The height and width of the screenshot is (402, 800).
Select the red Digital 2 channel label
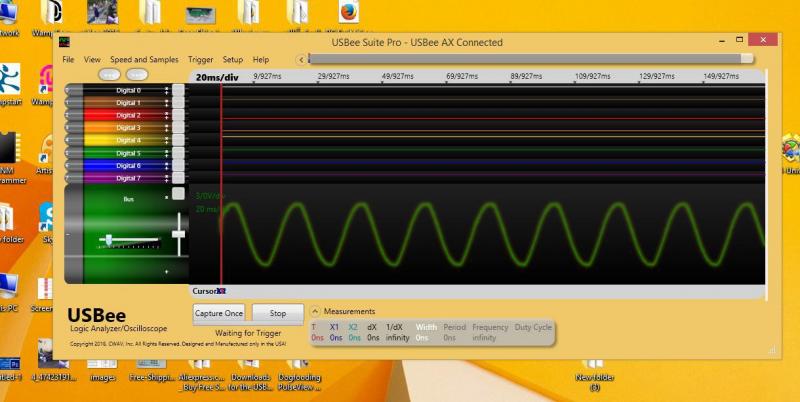pyautogui.click(x=128, y=115)
